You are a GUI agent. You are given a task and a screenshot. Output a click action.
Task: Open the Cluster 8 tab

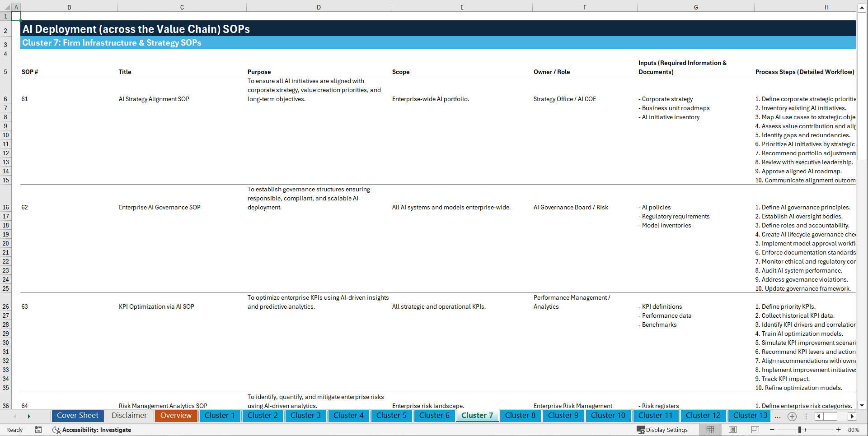point(520,416)
